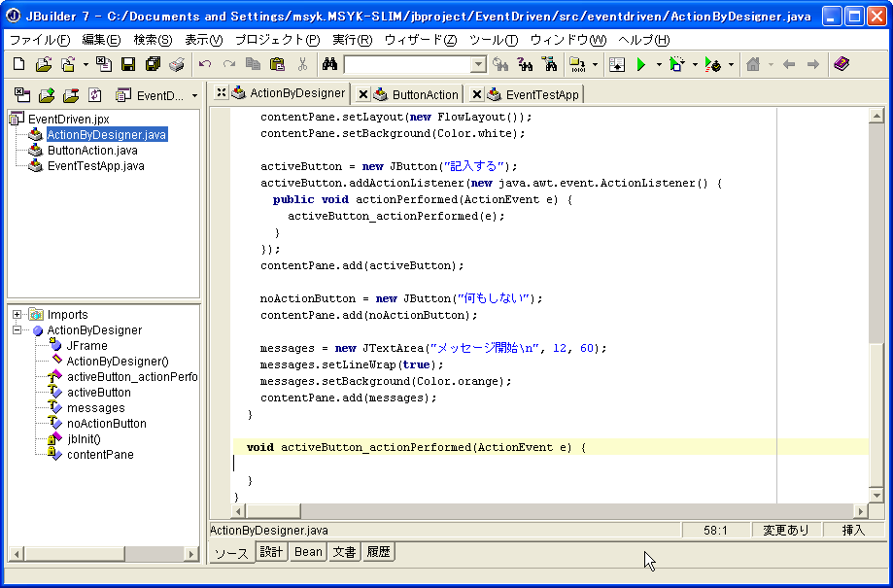This screenshot has height=588, width=893.
Task: Expand the Imports node in structure tree
Action: coord(17,315)
